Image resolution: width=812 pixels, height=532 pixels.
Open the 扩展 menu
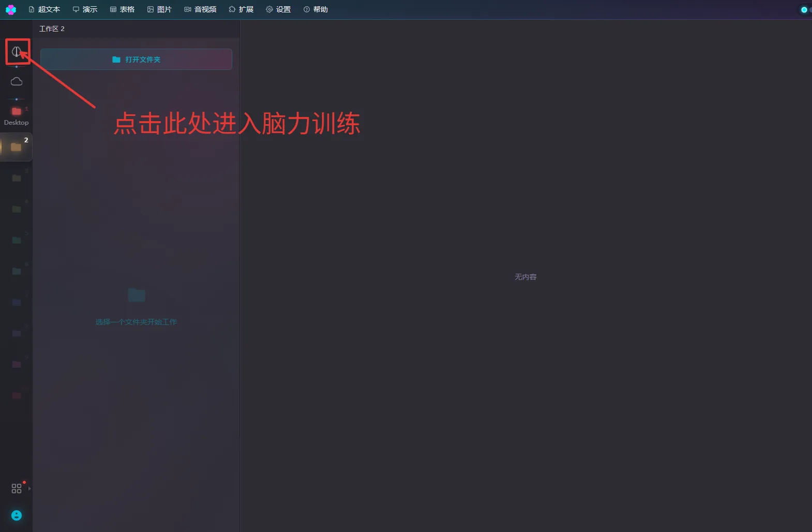coord(241,9)
